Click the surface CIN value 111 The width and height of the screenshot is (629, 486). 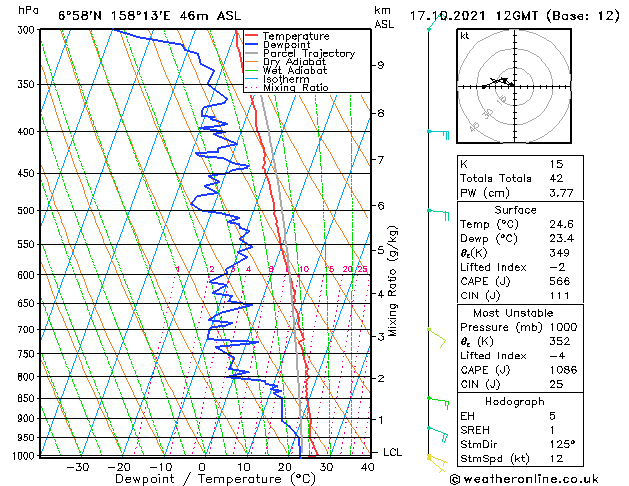point(559,296)
